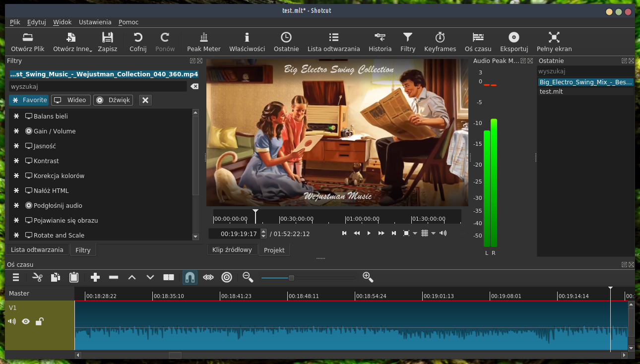This screenshot has height=364, width=640.
Task: Open the Widok menu
Action: pyautogui.click(x=63, y=22)
